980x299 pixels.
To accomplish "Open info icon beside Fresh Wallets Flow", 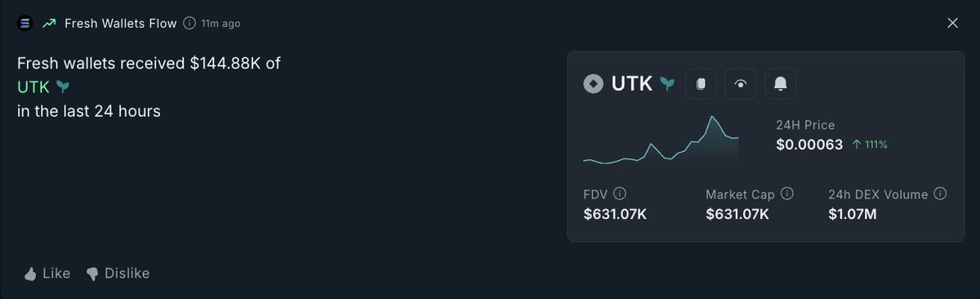I will tap(189, 24).
